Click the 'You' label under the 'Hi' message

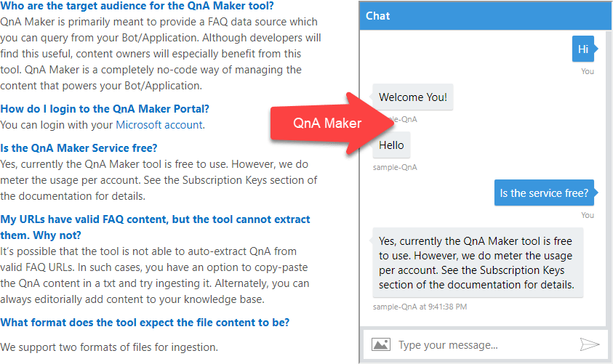coord(588,71)
